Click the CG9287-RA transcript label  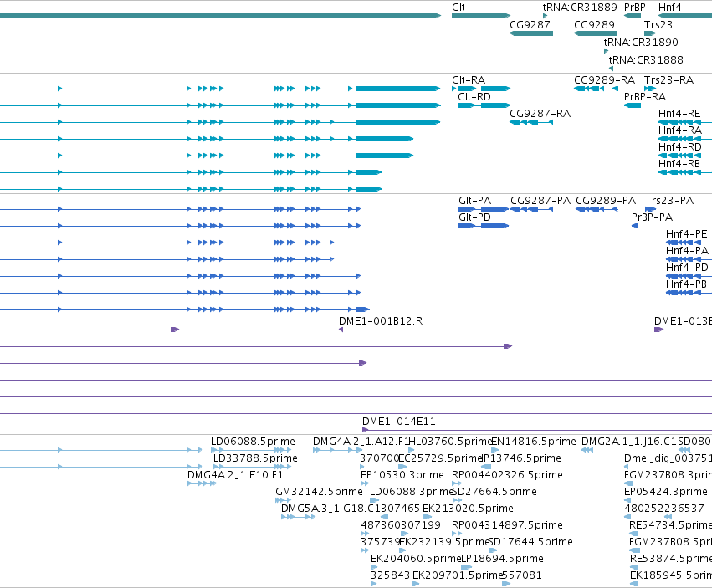click(540, 114)
